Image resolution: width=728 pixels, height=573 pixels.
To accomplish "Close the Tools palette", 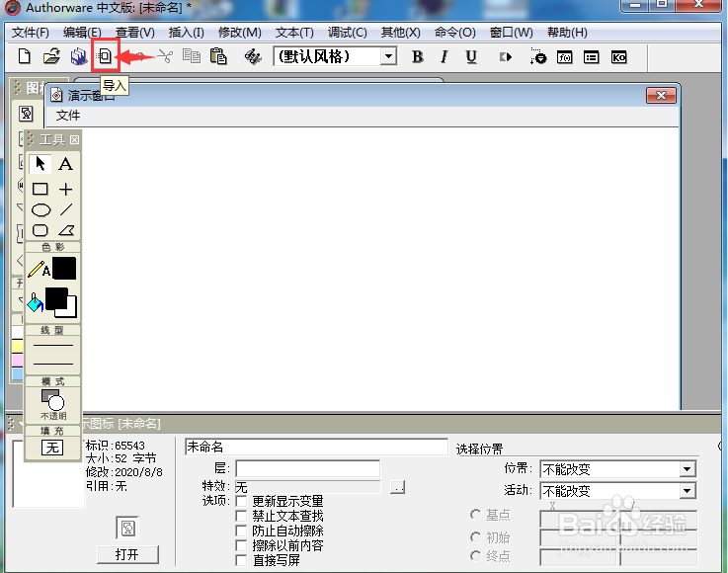I will coord(75,139).
